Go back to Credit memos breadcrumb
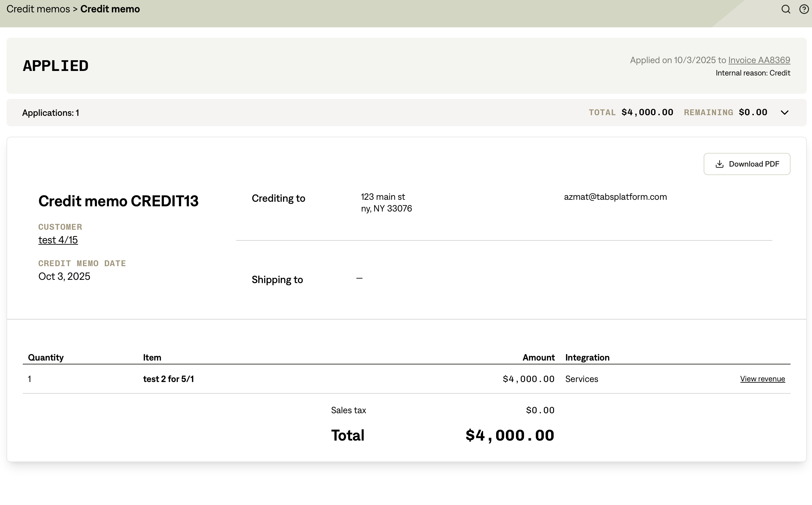 tap(38, 9)
